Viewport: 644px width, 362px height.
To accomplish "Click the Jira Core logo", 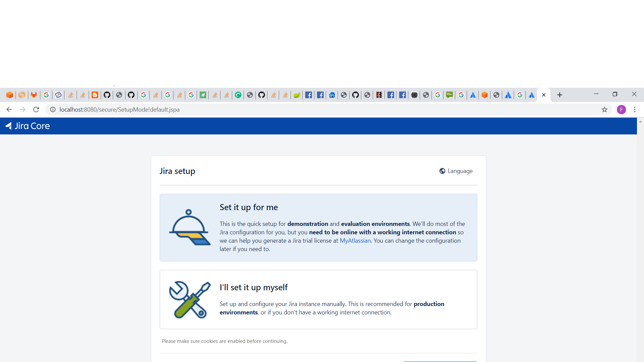I will (28, 126).
